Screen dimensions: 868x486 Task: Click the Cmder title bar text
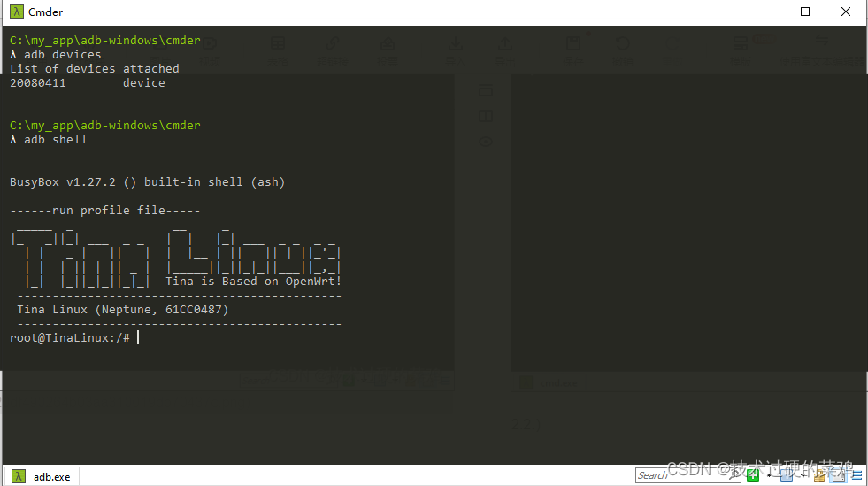click(x=45, y=12)
